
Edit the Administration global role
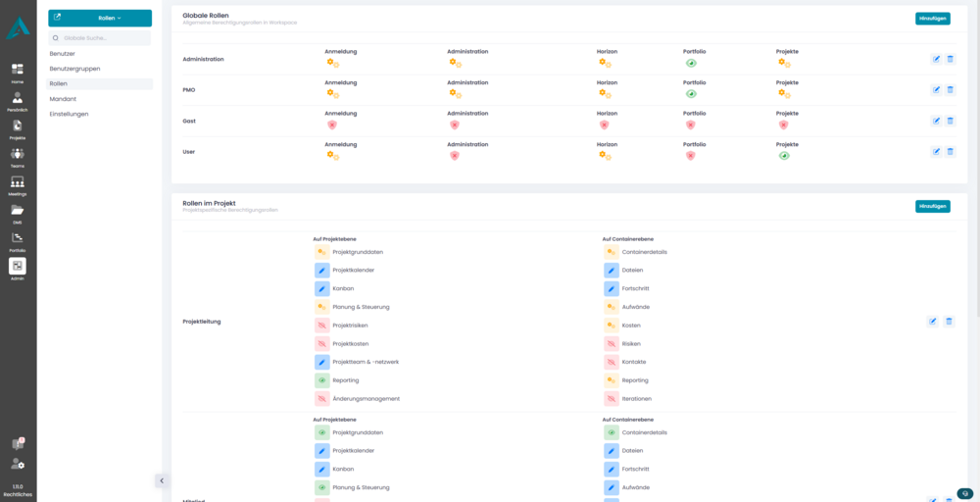[x=936, y=59]
